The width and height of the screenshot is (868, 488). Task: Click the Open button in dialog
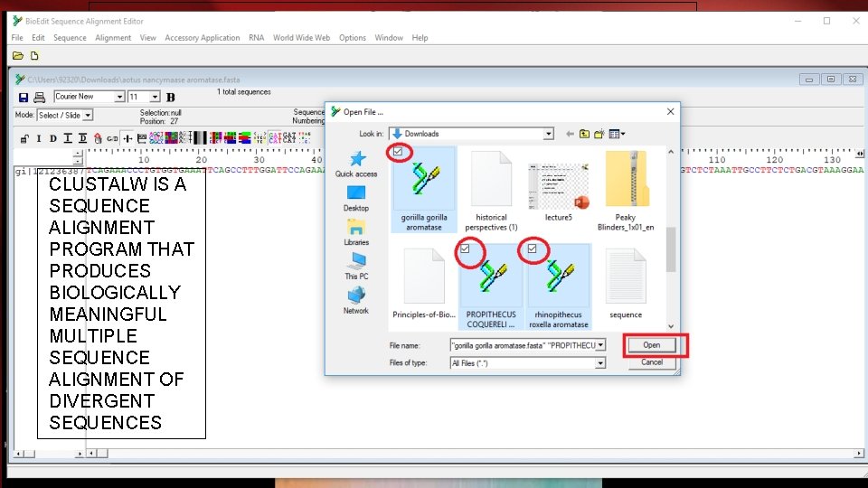click(x=652, y=344)
